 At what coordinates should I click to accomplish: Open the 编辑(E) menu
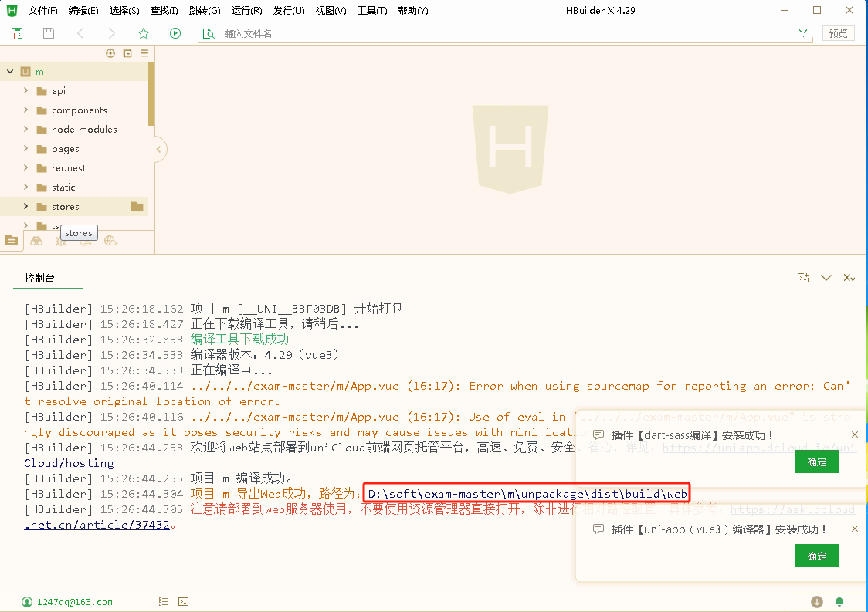coord(83,11)
